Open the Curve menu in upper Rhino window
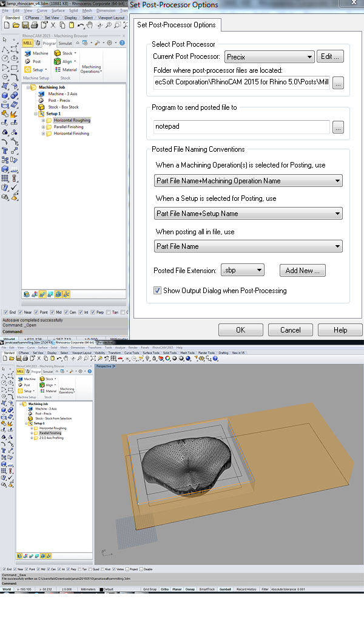Image resolution: width=364 pixels, height=636 pixels. (42, 10)
